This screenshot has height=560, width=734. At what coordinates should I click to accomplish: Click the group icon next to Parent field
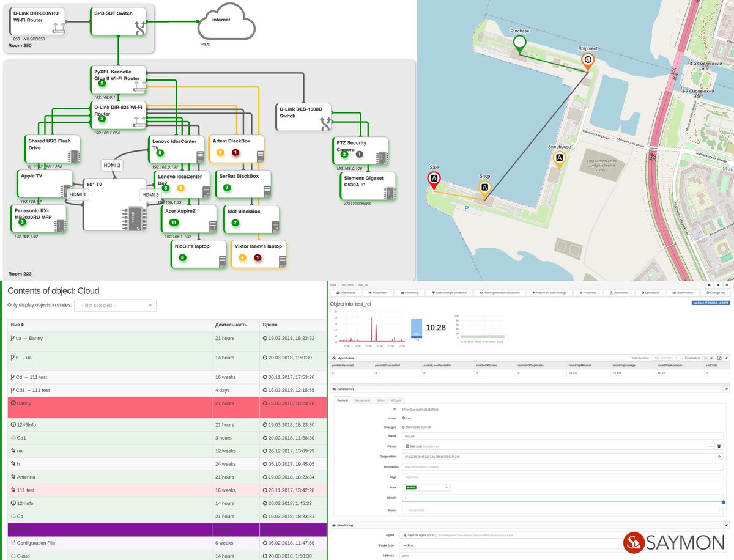(719, 446)
